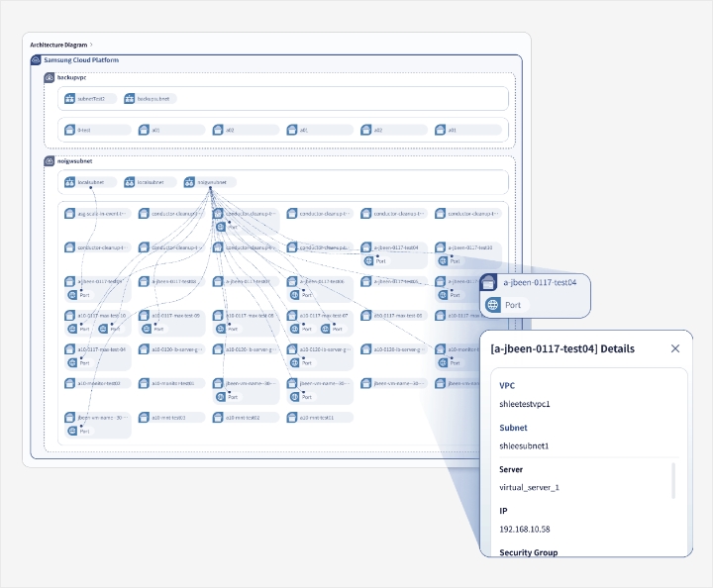This screenshot has height=588, width=713.
Task: Expand the Architecture Diagram breadcrumb chevron
Action: point(92,45)
